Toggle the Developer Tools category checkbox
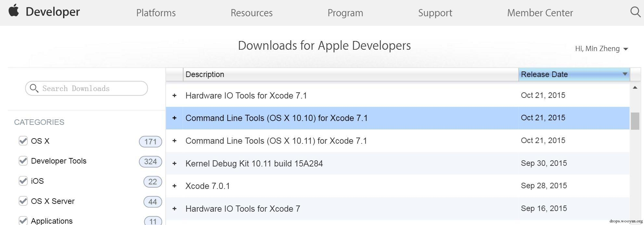 tap(23, 161)
